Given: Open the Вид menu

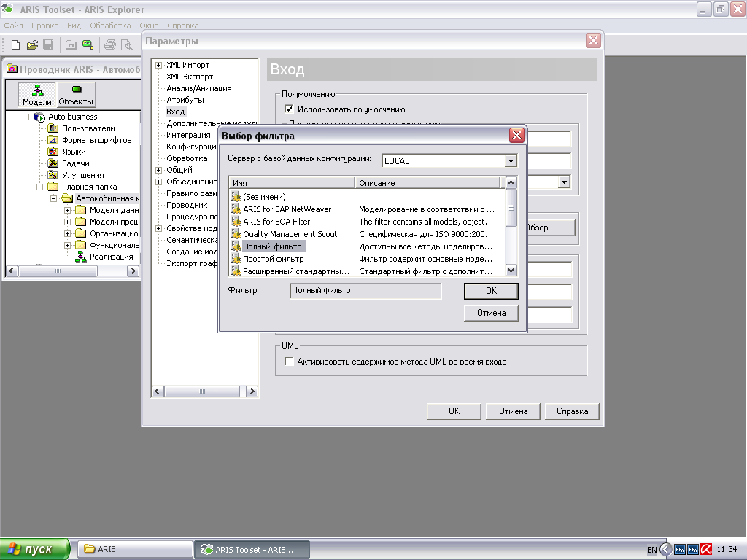Looking at the screenshot, I should pos(74,26).
